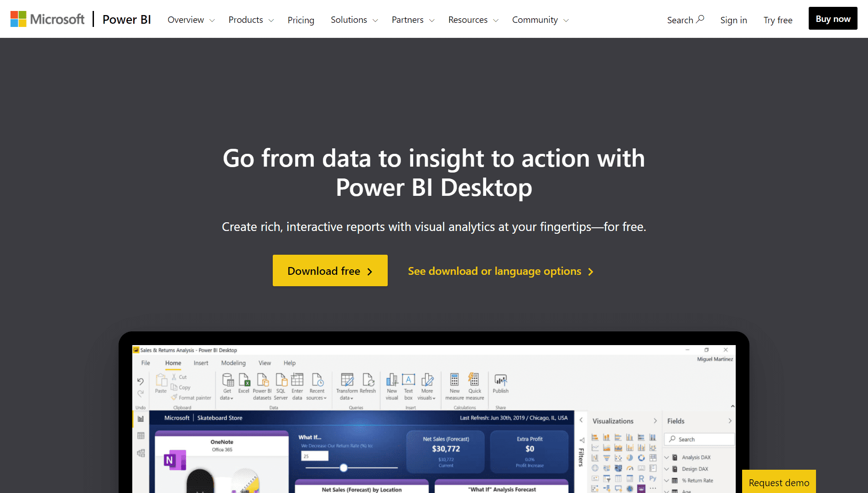The image size is (868, 493).
Task: Switch to Model view in left sidebar
Action: (140, 453)
